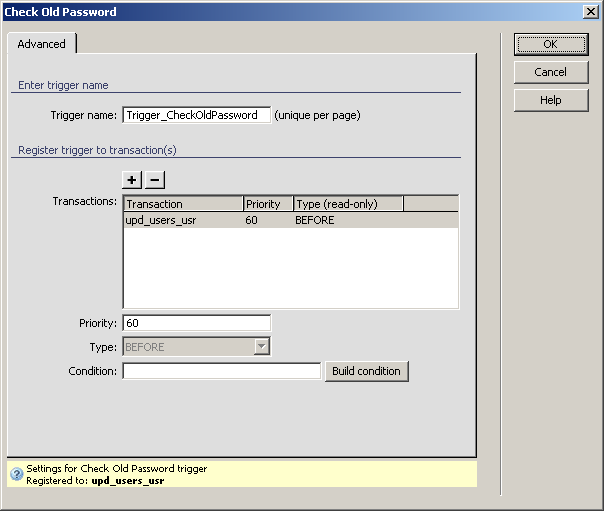Switch to the Advanced tab
604x511 pixels.
42,44
